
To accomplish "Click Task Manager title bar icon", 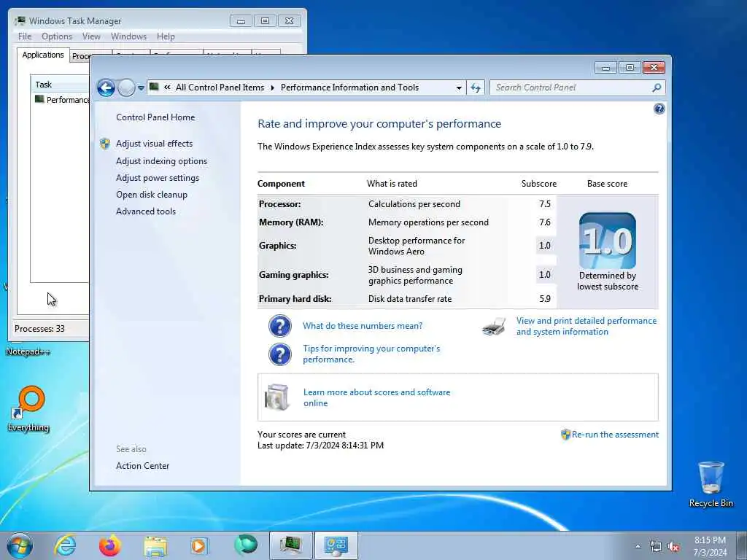I will [x=20, y=21].
